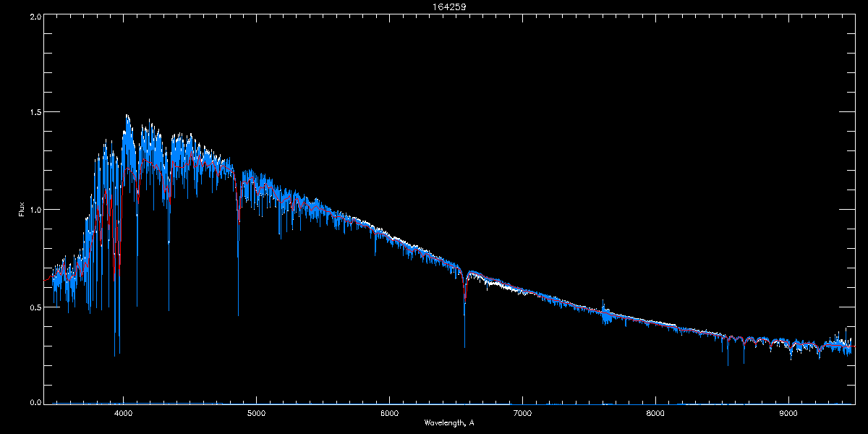Click the spectrum peak just above 4000 Å

(x=127, y=117)
